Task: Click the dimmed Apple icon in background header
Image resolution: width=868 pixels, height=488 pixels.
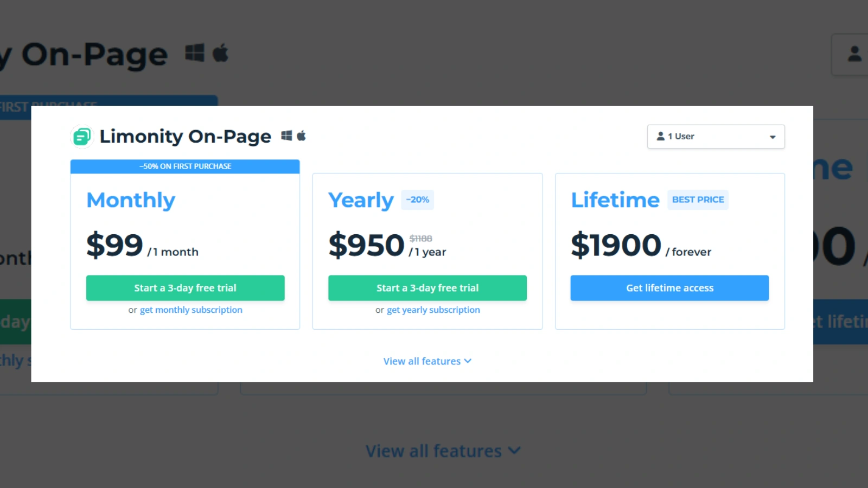Action: 220,53
